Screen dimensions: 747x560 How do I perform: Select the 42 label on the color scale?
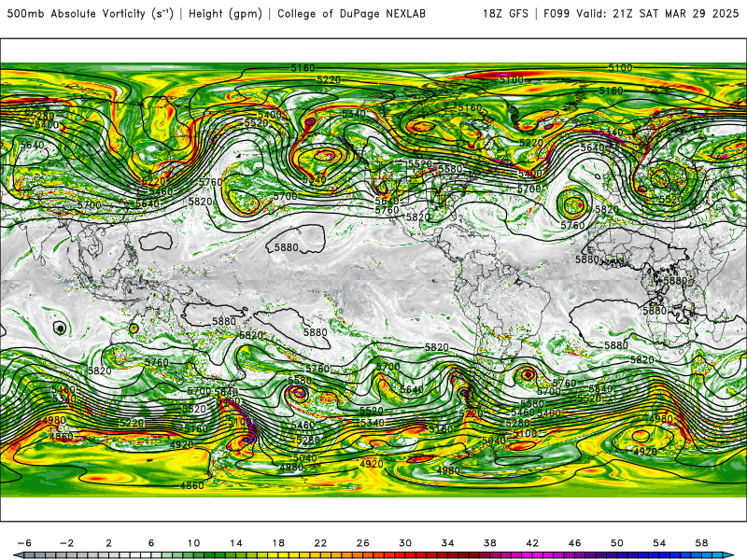[532, 543]
